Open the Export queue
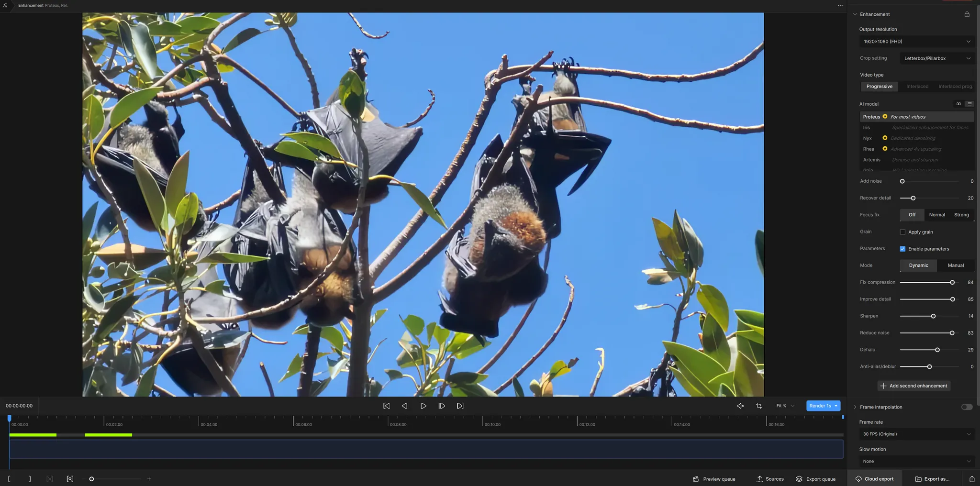Image resolution: width=980 pixels, height=486 pixels. click(815, 479)
